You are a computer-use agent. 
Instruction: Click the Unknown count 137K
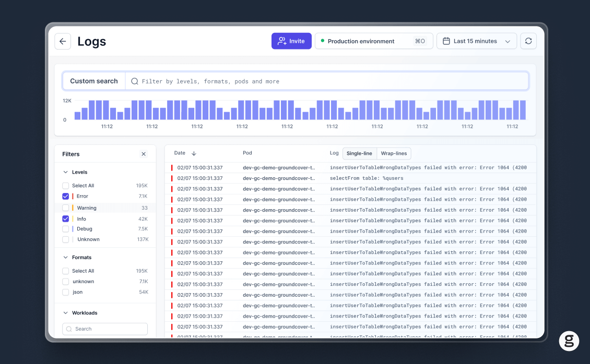tap(143, 239)
